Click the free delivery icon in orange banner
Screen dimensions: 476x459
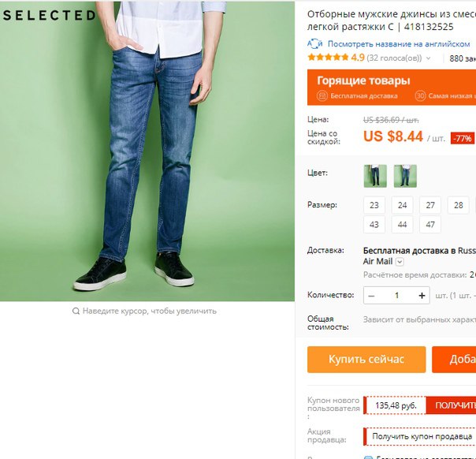(x=322, y=96)
